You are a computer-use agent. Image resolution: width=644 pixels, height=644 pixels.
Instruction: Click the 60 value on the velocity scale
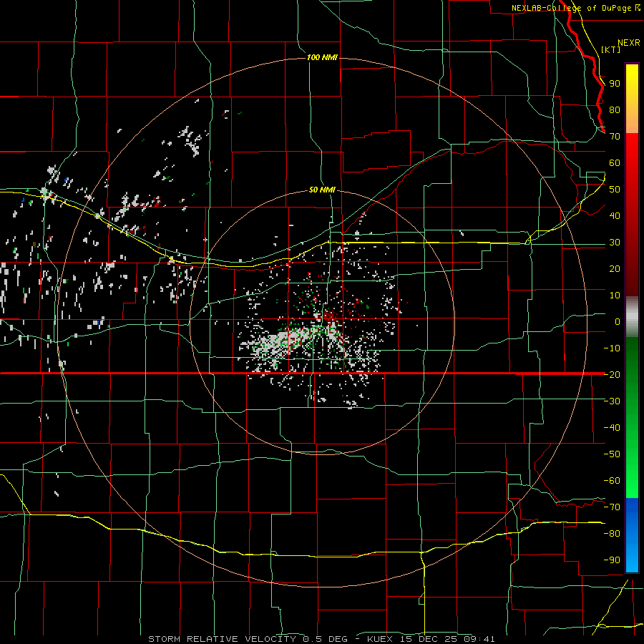tap(615, 163)
